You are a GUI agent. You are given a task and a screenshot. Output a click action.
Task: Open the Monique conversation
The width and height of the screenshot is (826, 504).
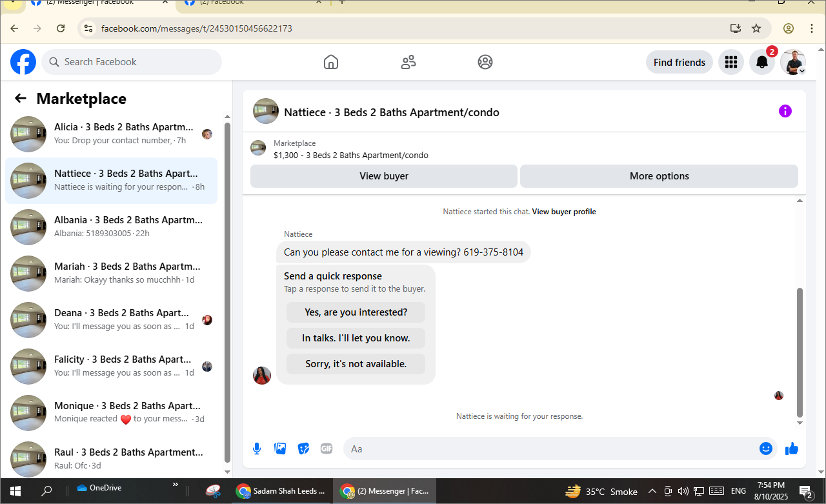[x=111, y=412]
